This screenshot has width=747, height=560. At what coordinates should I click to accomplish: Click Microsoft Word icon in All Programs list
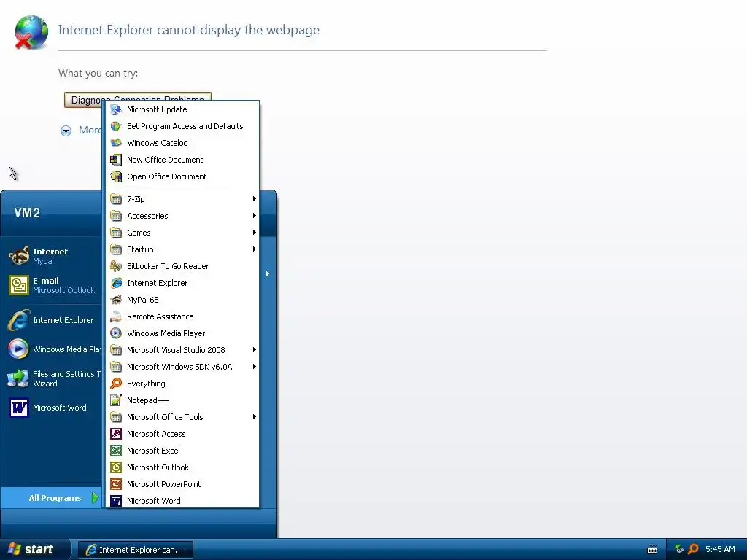116,501
